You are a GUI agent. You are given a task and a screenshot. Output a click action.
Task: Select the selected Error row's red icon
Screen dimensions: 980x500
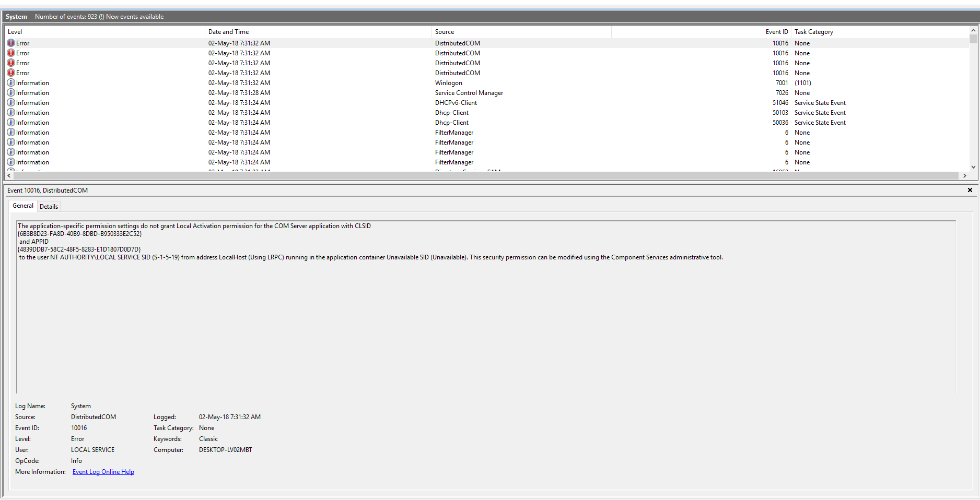click(11, 43)
